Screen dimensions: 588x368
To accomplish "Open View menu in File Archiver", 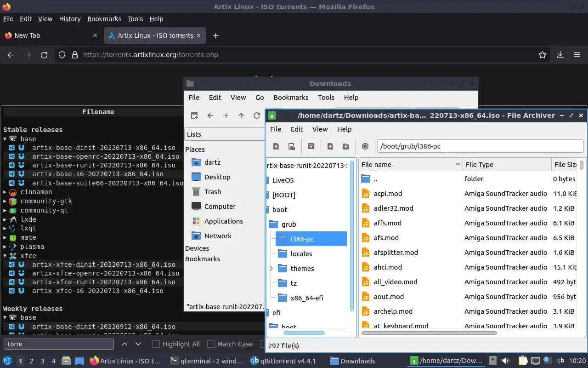I will tap(320, 129).
